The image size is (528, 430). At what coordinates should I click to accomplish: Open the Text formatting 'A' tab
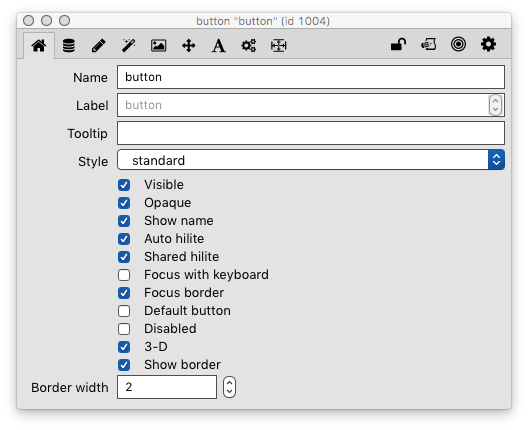218,45
